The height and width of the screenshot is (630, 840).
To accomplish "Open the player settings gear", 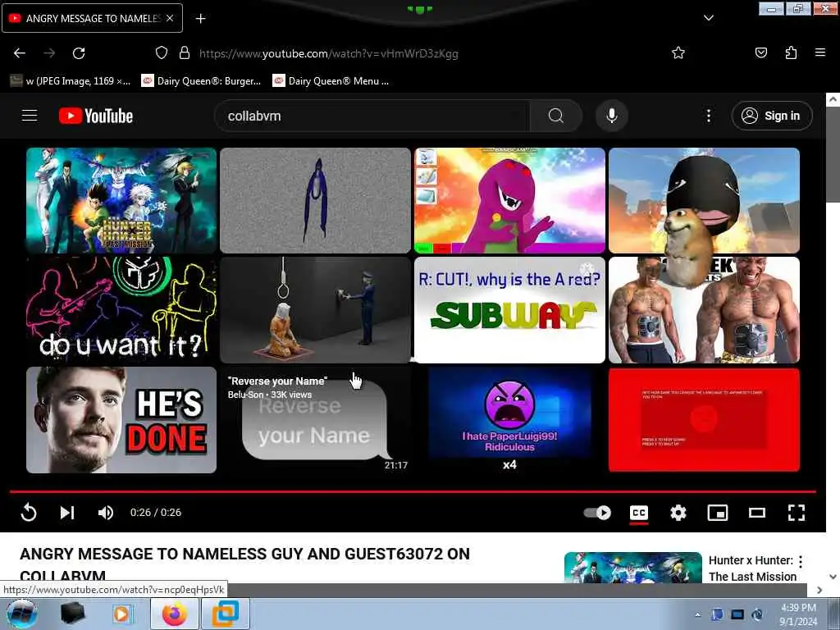I will point(678,513).
